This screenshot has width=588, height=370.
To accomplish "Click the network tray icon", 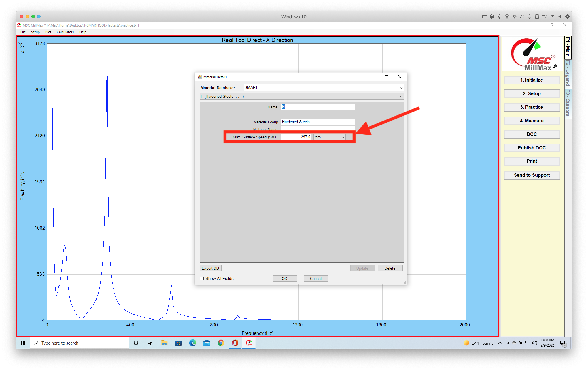I will tap(528, 343).
